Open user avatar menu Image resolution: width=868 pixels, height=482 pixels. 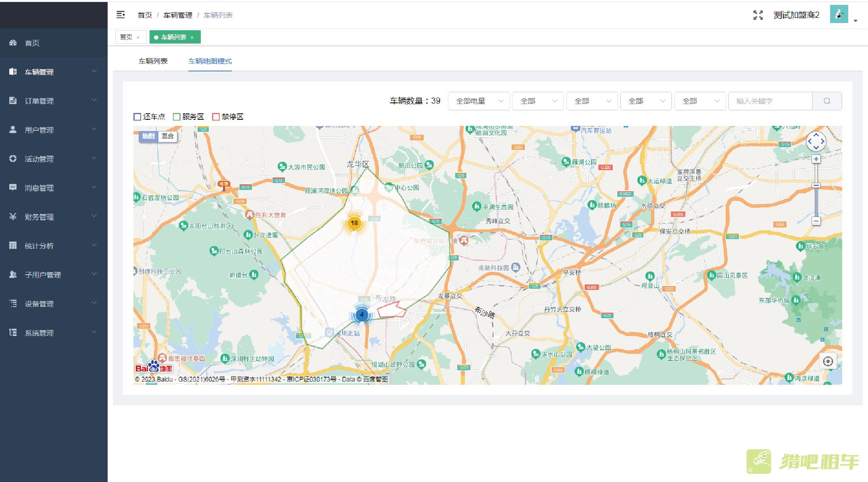point(839,14)
